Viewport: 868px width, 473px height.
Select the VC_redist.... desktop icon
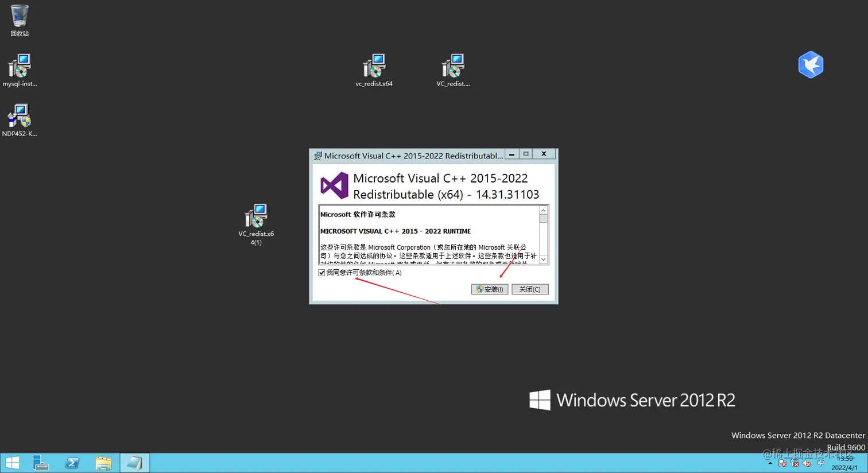pos(453,70)
